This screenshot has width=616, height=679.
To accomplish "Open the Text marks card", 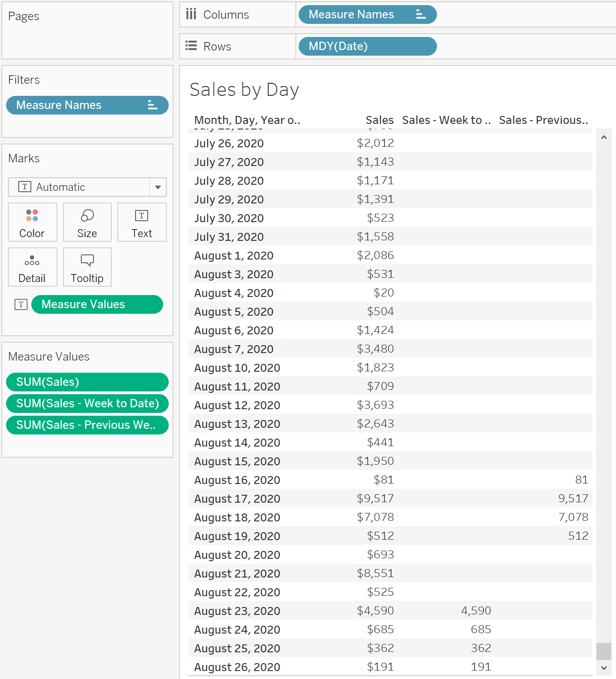I will pos(142,222).
